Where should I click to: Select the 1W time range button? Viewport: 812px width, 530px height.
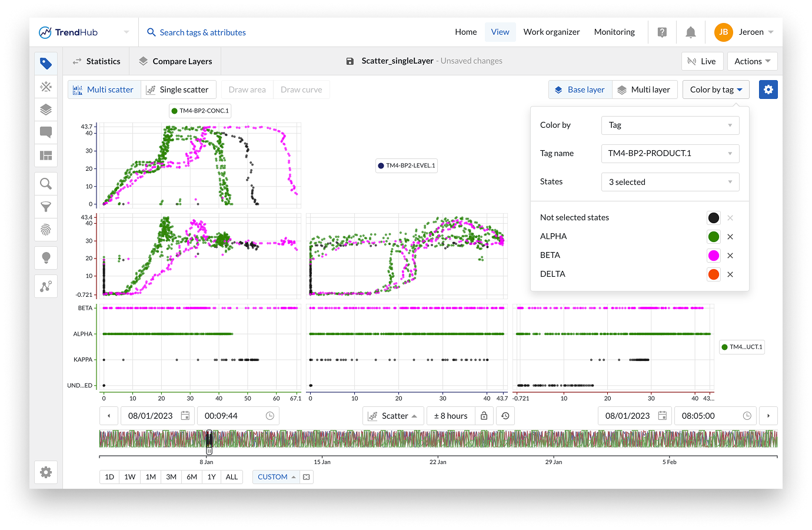[130, 477]
